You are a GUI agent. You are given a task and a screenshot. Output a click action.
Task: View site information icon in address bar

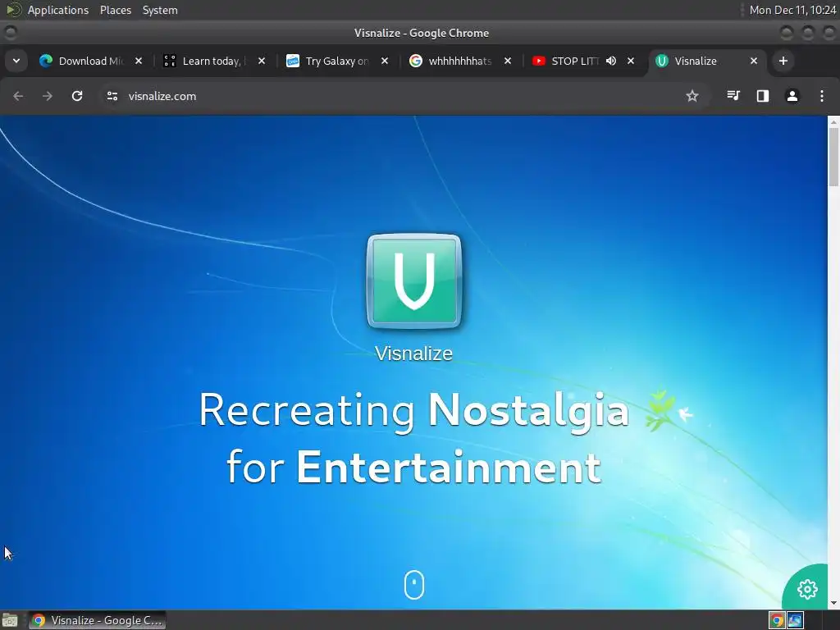[x=112, y=96]
